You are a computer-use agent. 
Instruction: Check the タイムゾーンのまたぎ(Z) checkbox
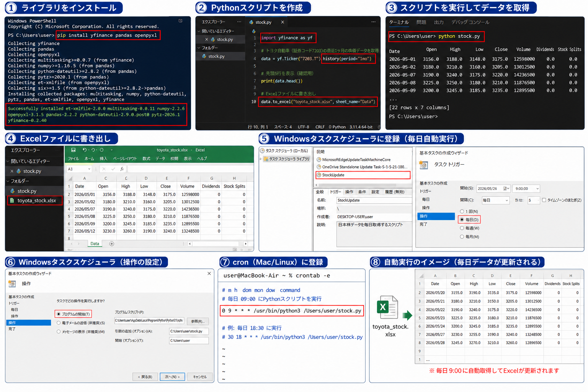pos(544,200)
